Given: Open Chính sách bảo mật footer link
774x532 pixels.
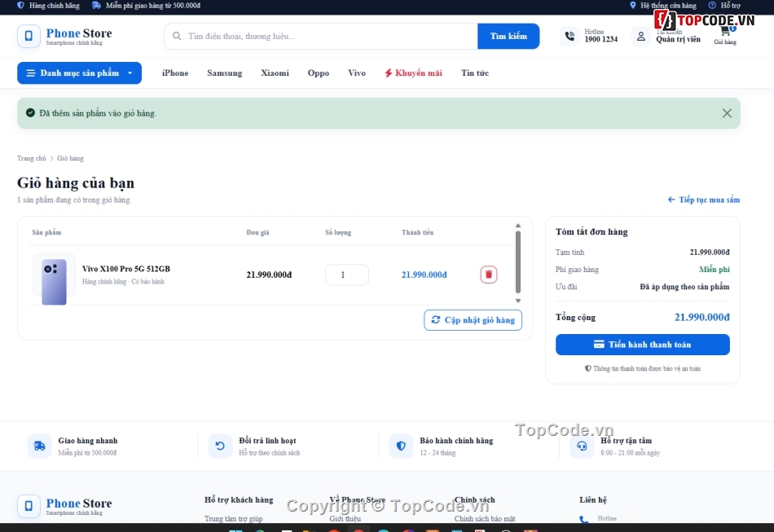Looking at the screenshot, I should coord(485,519).
